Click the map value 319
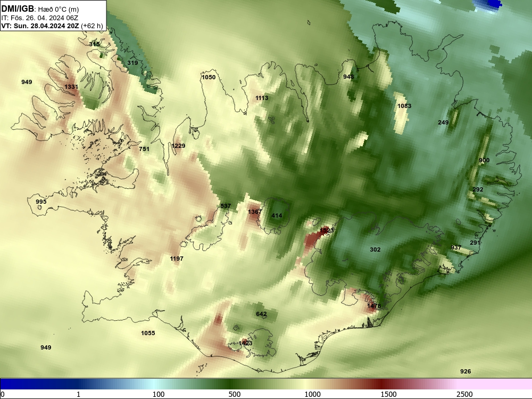532x399 pixels. (x=132, y=63)
